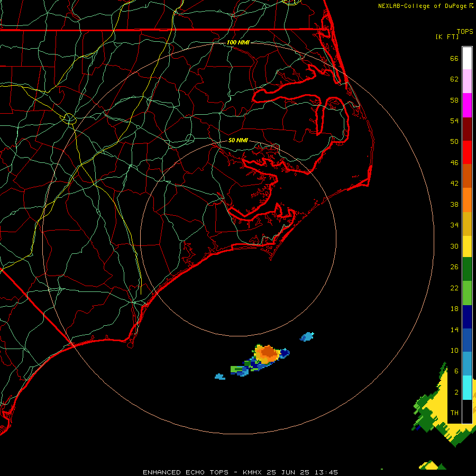Click the TH threshold label
The image size is (476, 476).
click(454, 413)
